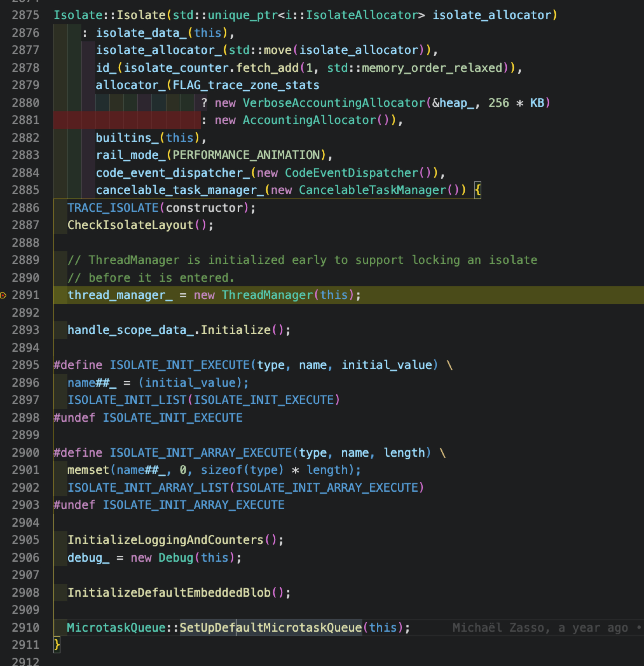Click 'initial_value' parameter on line 2895
This screenshot has height=666, width=644.
click(387, 365)
